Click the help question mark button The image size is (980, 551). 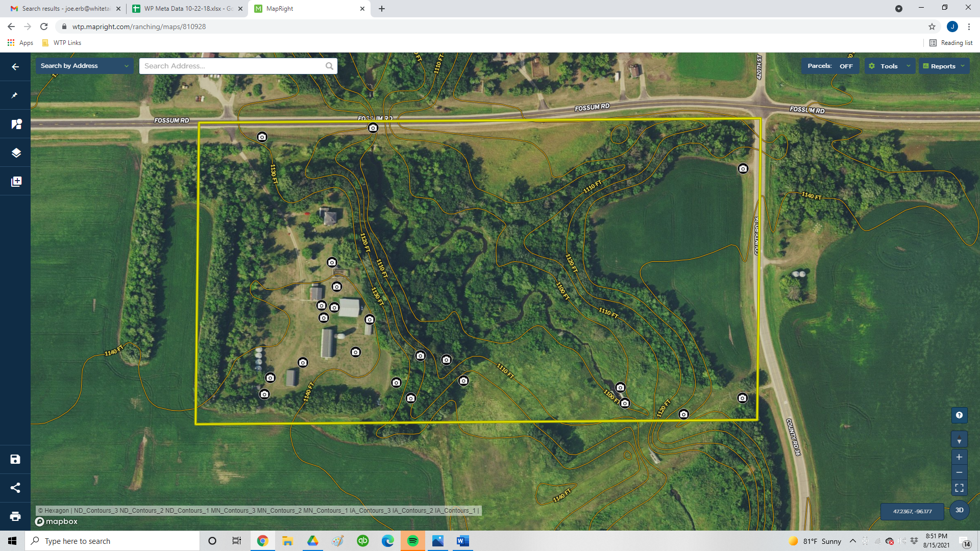click(959, 415)
